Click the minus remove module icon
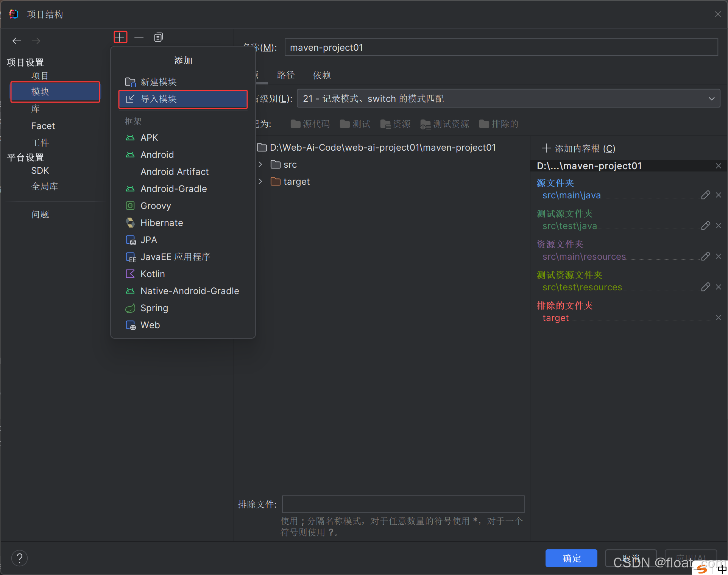Image resolution: width=728 pixels, height=575 pixels. point(139,37)
